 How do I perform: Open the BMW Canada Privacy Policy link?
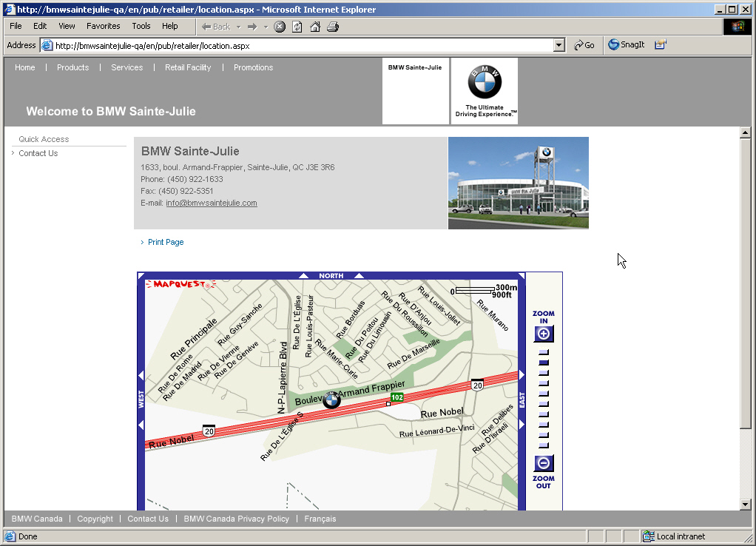[x=236, y=519]
